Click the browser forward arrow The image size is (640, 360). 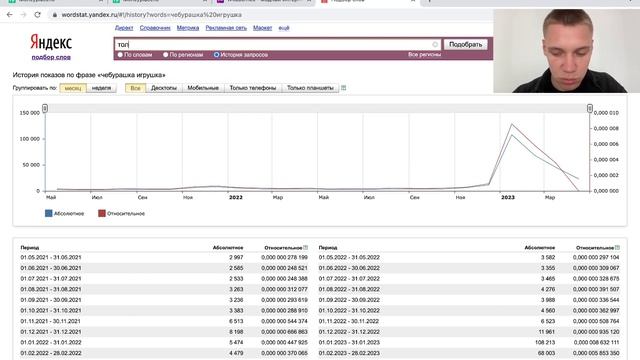coord(23,15)
